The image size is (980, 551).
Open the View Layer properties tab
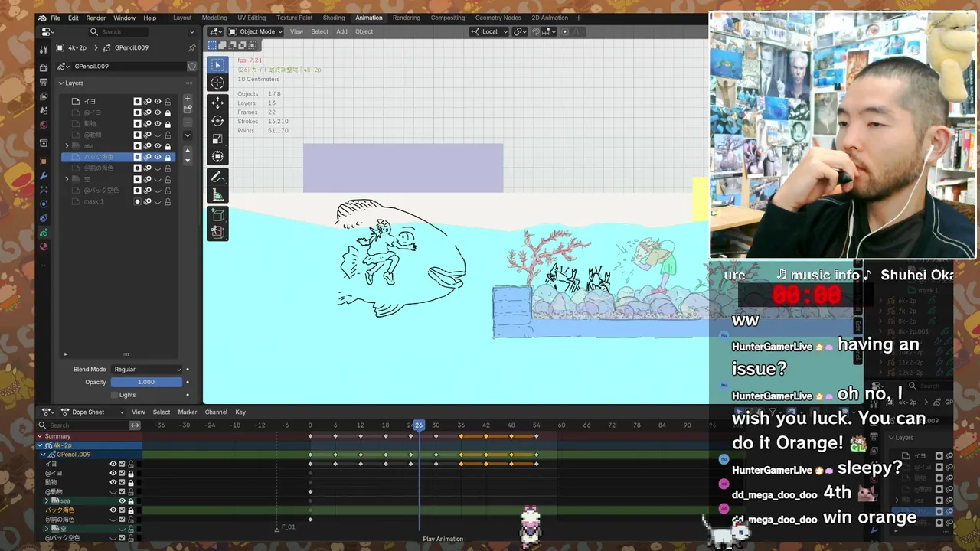click(44, 97)
